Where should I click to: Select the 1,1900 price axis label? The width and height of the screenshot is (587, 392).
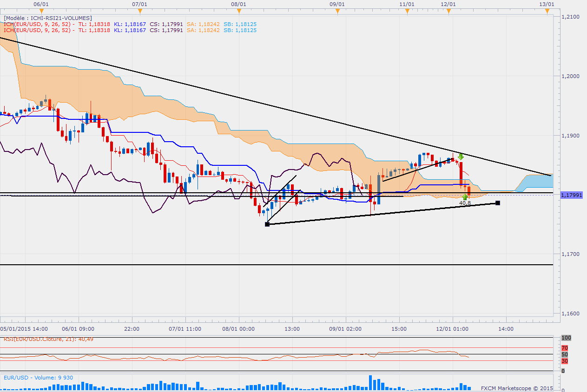click(x=571, y=136)
